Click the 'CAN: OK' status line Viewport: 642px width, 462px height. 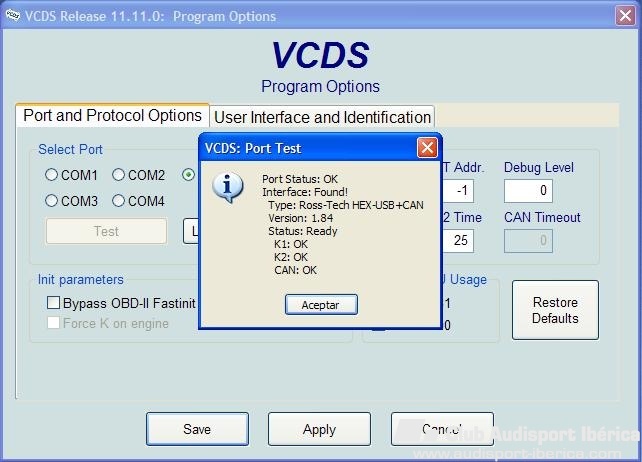coord(295,270)
